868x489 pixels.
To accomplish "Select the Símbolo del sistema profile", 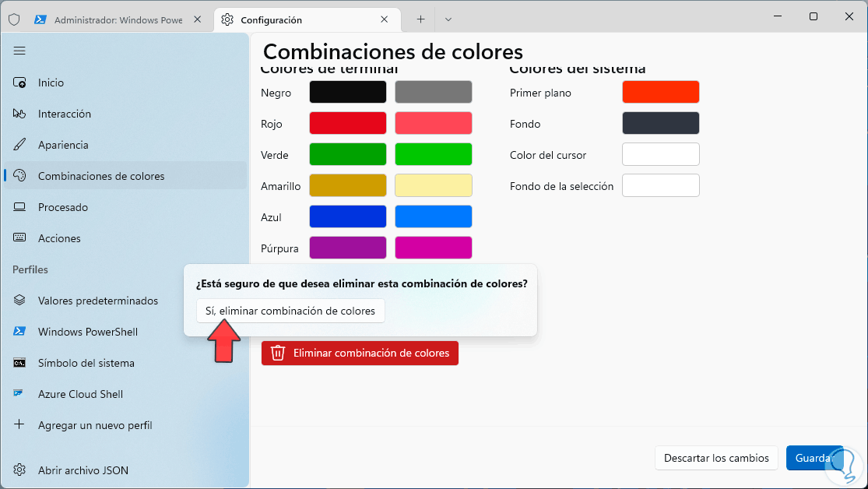I will [x=86, y=363].
